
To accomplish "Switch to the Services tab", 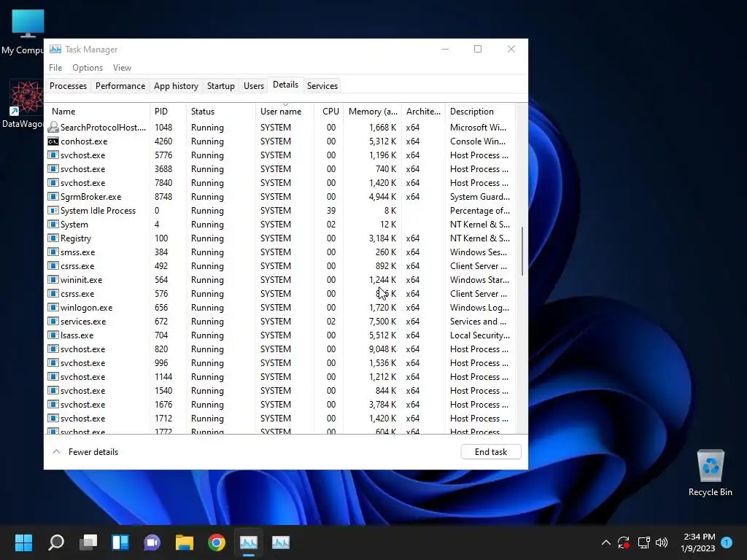I will tap(322, 86).
